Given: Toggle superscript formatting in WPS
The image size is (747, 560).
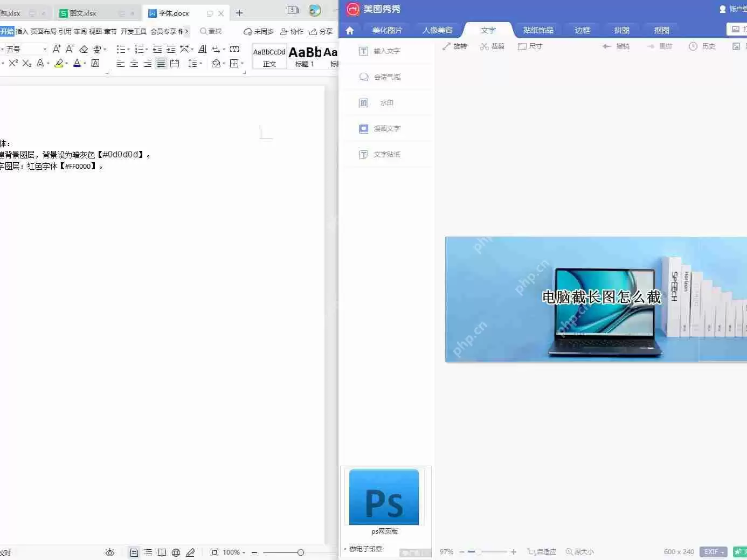Looking at the screenshot, I should click(12, 63).
